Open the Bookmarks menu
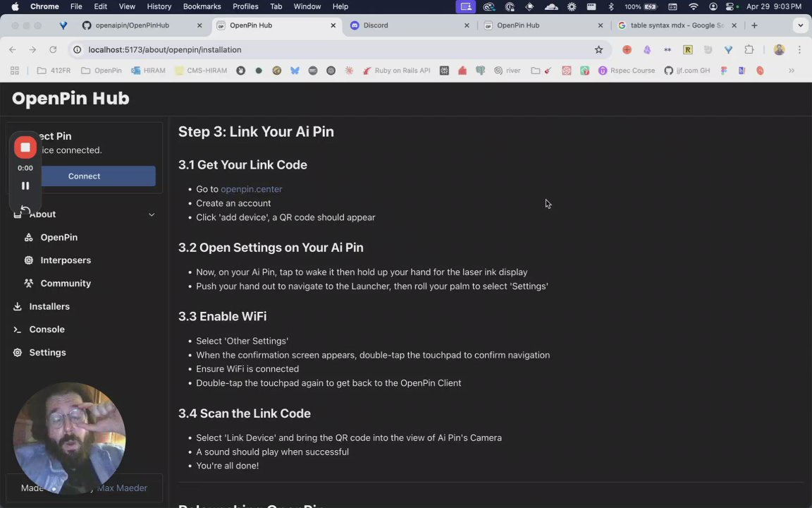 202,7
